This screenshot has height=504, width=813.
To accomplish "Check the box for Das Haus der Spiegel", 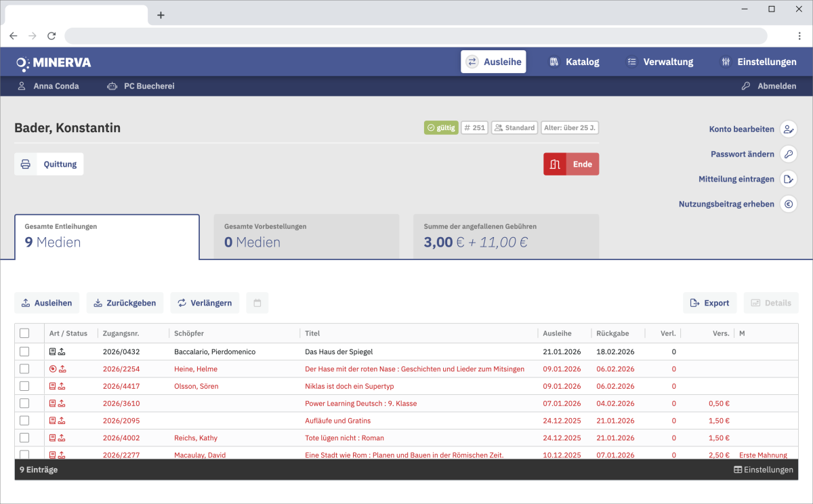I will [x=25, y=352].
